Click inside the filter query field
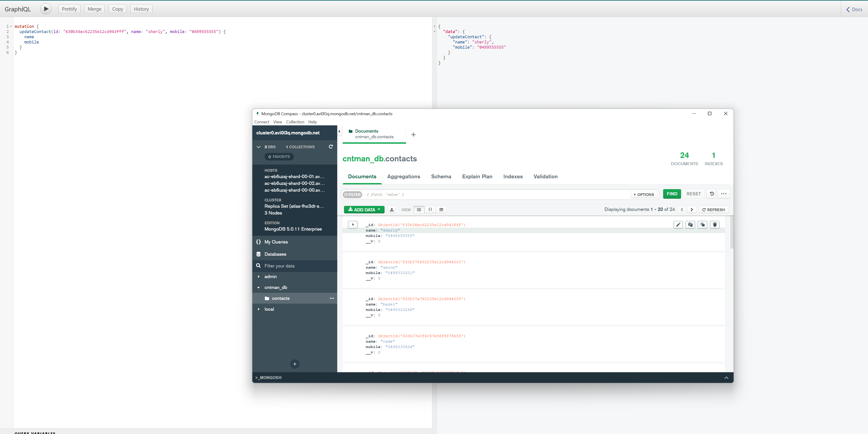868x434 pixels. coord(472,194)
